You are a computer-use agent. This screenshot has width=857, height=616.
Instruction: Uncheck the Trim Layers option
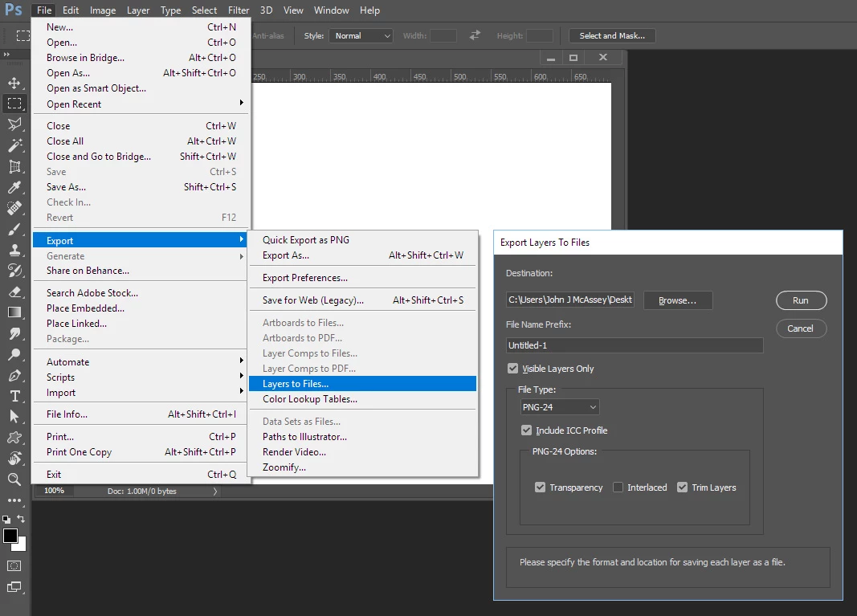point(682,487)
